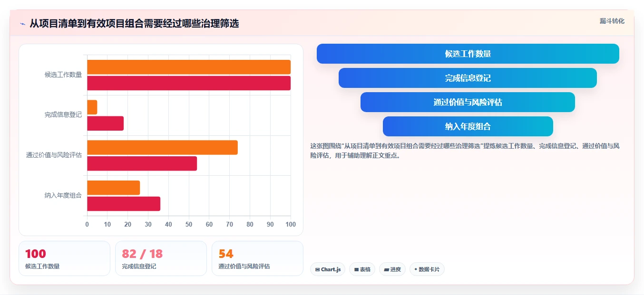This screenshot has width=644, height=295.
Task: Click the chart description paragraph beginning 这张图围绕
Action: tap(465, 151)
